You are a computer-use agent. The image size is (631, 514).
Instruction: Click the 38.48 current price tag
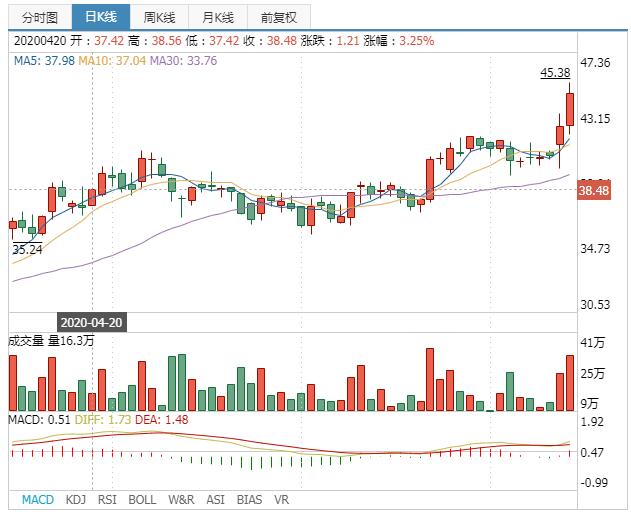tap(594, 190)
